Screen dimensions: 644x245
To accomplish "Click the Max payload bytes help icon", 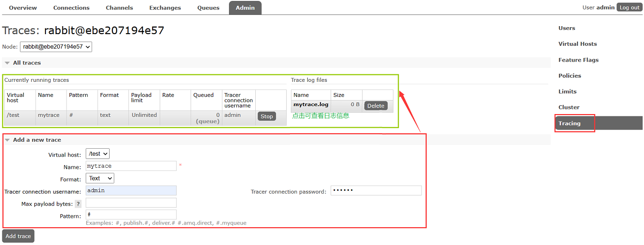I will pyautogui.click(x=78, y=204).
